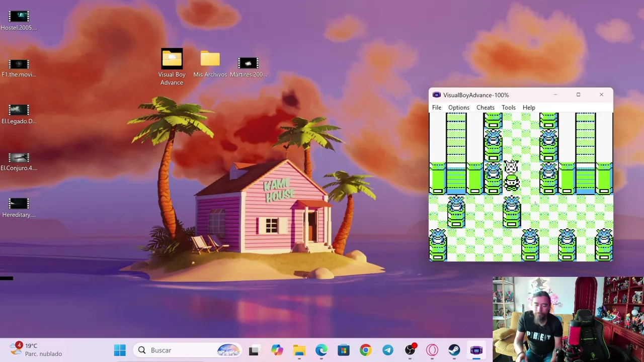Switch to OBS Studio on the taskbar

click(410, 350)
